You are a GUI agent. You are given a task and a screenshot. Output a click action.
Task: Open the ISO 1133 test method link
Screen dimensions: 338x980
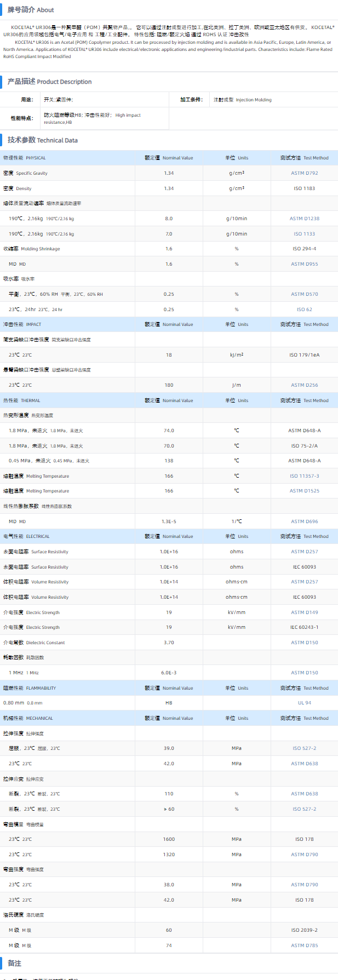coord(304,234)
